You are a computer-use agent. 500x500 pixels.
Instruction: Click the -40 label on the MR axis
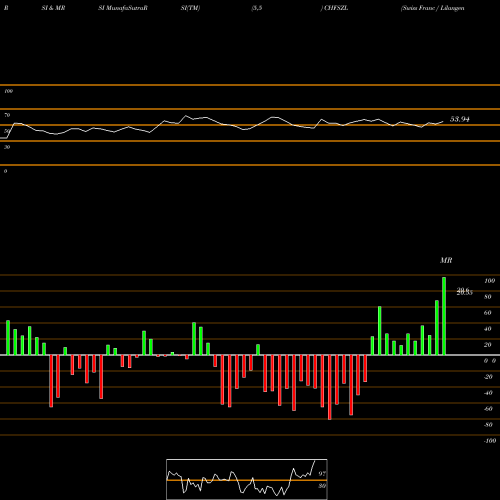click(x=488, y=393)
